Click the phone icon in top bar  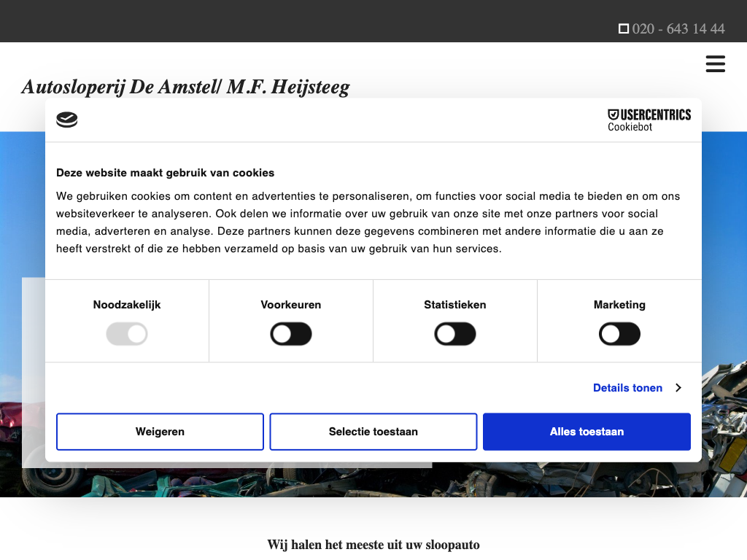pyautogui.click(x=624, y=29)
